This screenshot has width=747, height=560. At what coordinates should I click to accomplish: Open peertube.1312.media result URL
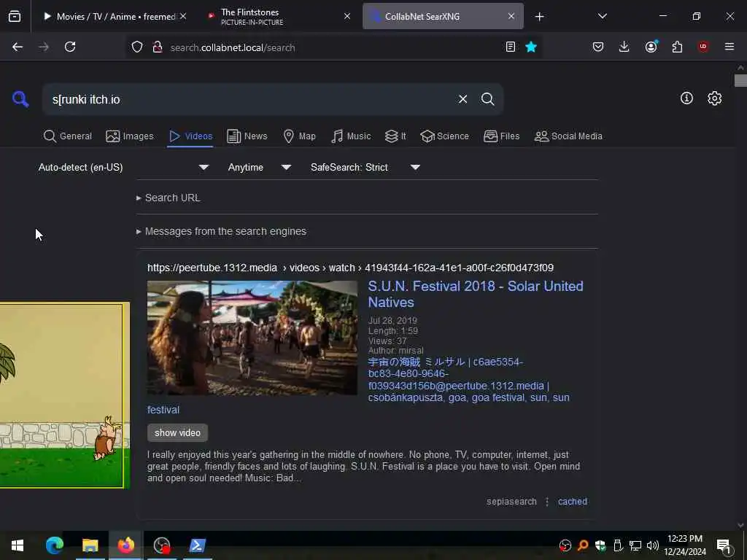click(x=350, y=268)
